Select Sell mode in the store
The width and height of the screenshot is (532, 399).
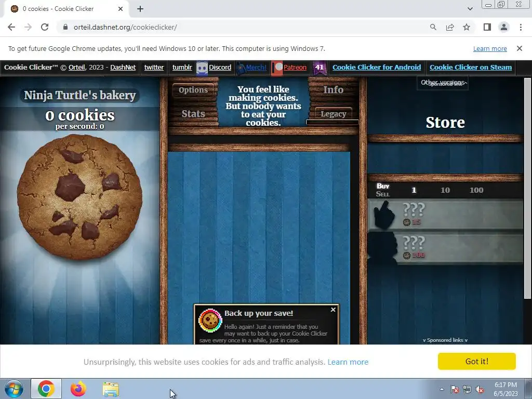click(383, 194)
